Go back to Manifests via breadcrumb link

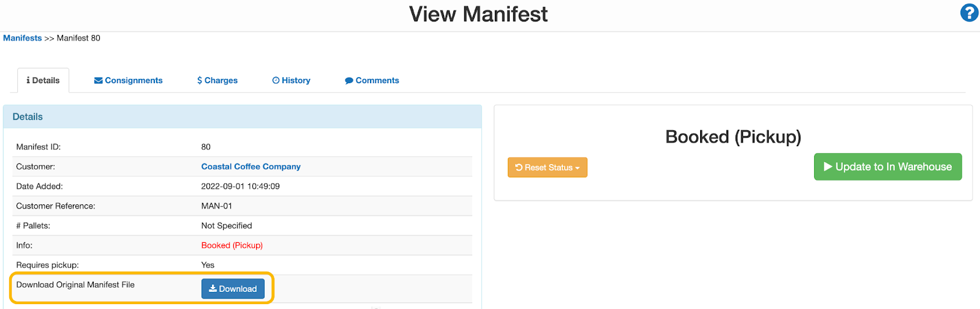click(23, 38)
